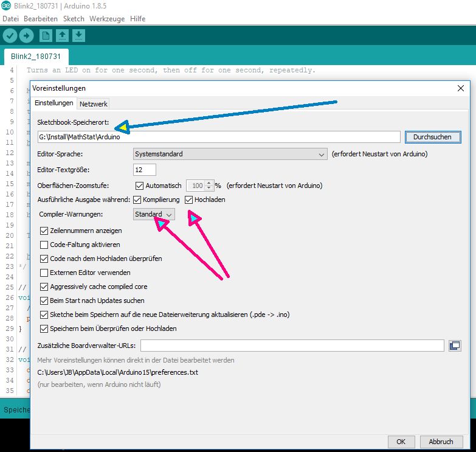Toggle Aggressively cache compiled core
The width and height of the screenshot is (476, 452).
(44, 287)
